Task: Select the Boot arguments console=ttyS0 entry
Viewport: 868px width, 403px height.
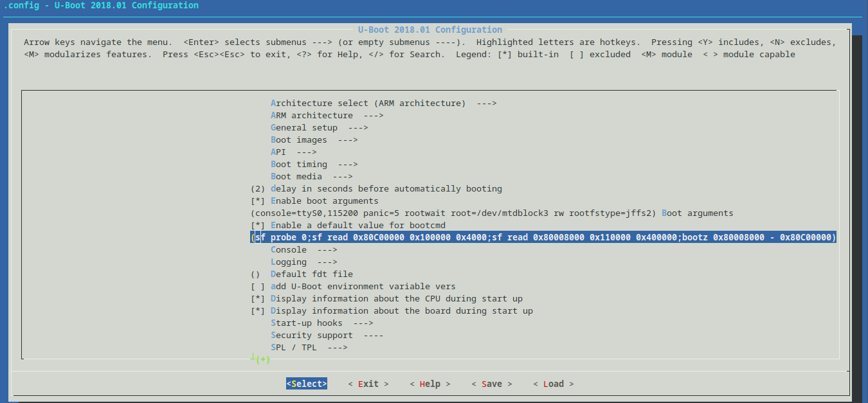Action: click(x=492, y=213)
